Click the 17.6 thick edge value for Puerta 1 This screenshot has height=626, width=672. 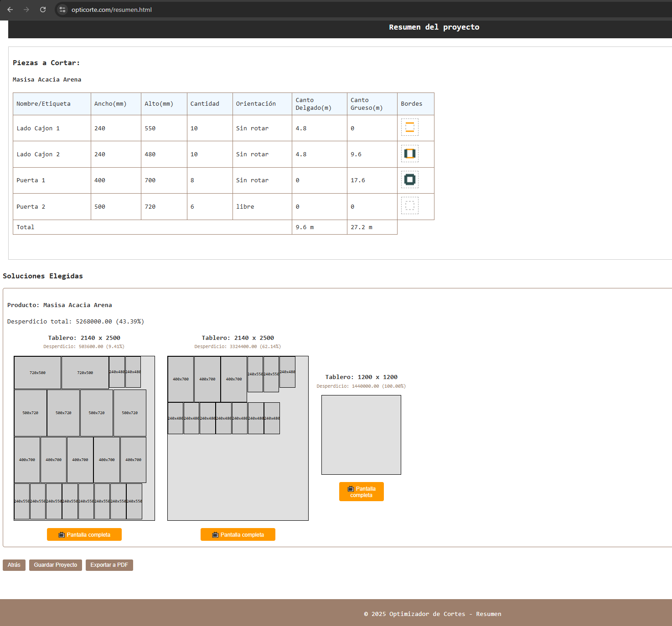pos(372,180)
